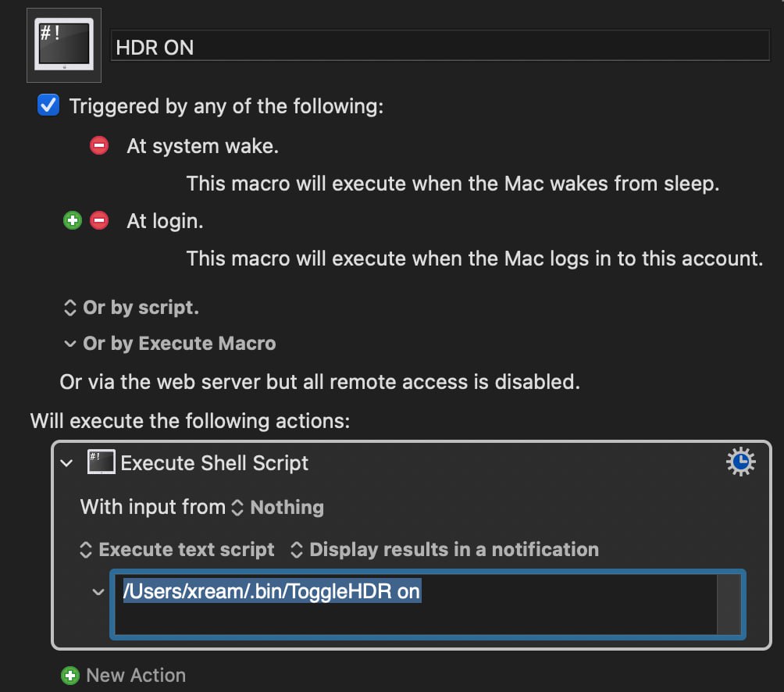Open 'Display results in a notification' popup
Viewport: 784px width, 692px height.
tap(444, 550)
